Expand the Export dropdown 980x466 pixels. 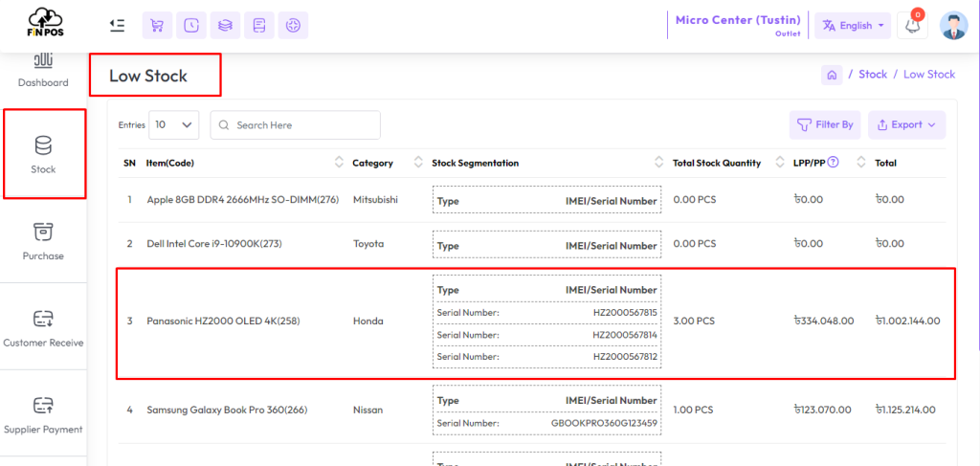tap(907, 125)
